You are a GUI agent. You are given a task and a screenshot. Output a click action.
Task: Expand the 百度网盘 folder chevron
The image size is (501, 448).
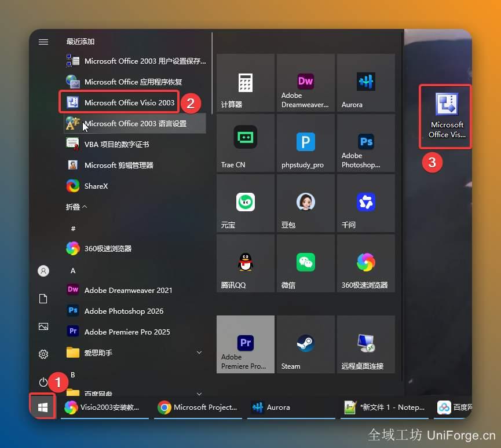199,394
